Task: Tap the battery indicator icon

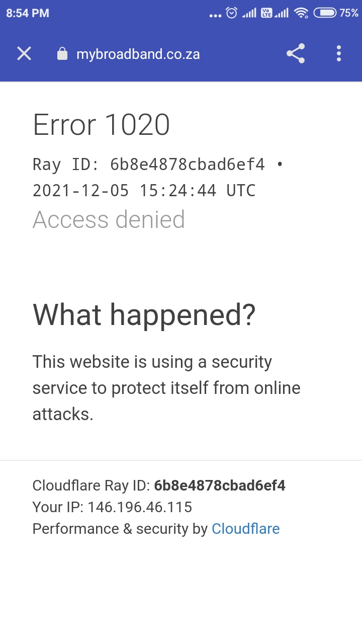Action: click(325, 13)
